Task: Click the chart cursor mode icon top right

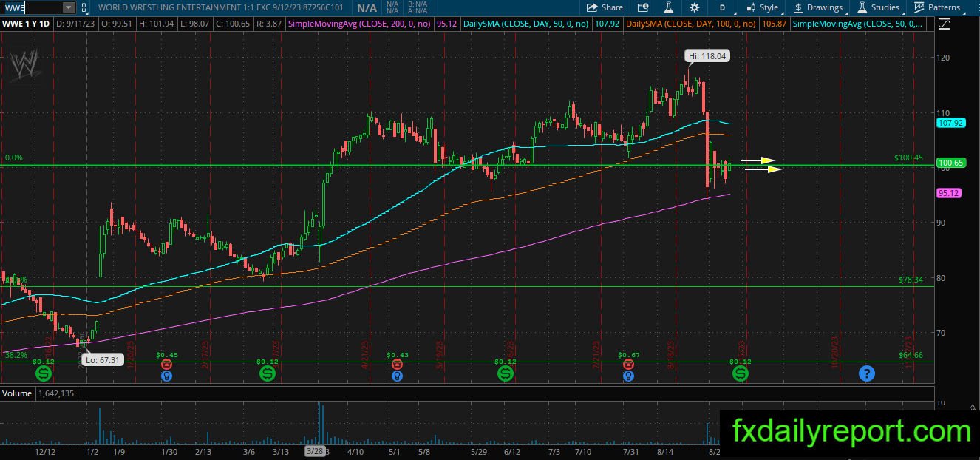Action: [944, 24]
